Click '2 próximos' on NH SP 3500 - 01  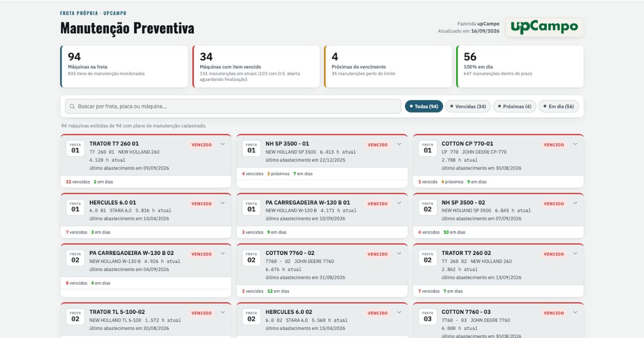(278, 174)
